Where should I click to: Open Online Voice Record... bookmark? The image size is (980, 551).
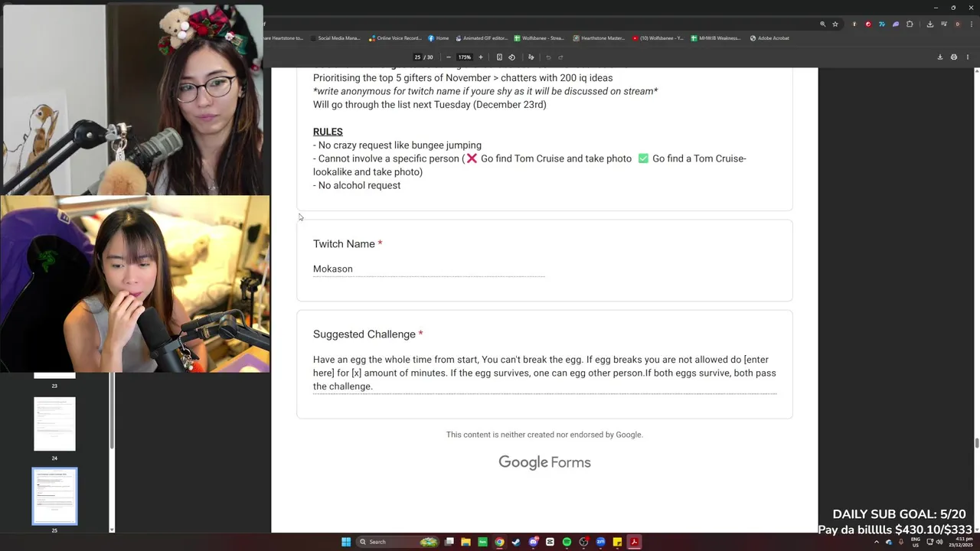coord(395,38)
